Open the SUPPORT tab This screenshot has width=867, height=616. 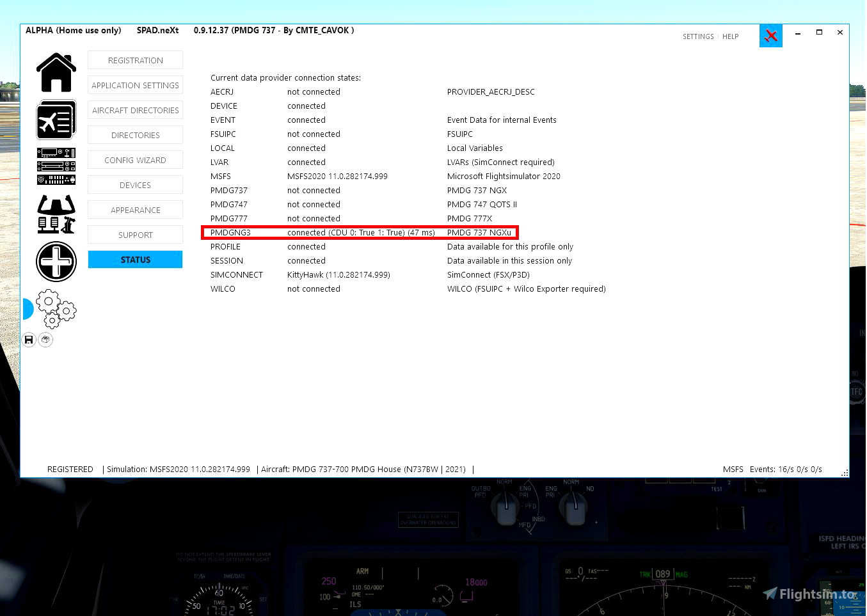pyautogui.click(x=135, y=235)
